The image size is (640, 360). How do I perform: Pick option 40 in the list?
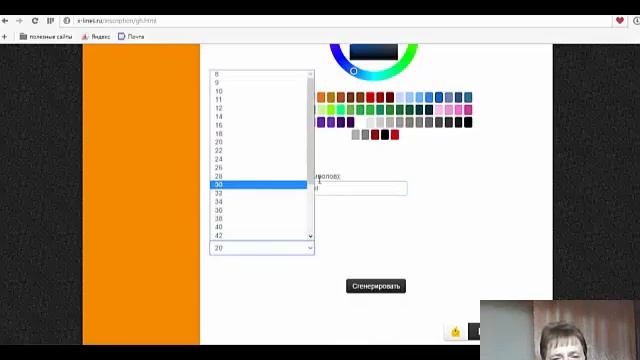(258, 227)
